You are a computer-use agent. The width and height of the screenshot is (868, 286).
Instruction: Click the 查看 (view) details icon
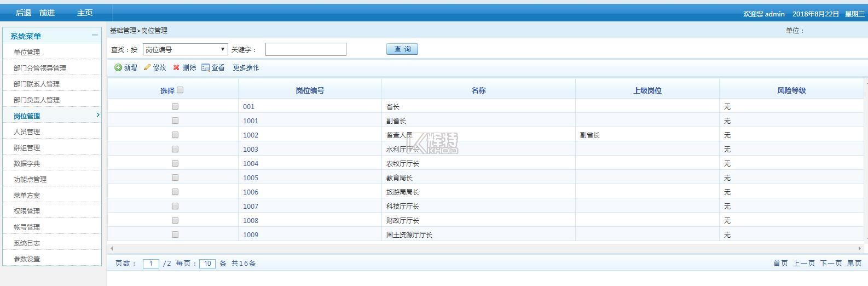[x=205, y=67]
